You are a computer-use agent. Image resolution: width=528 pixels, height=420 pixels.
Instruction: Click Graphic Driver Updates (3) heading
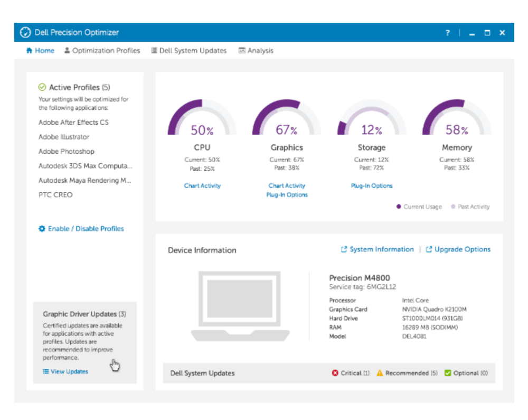84,314
